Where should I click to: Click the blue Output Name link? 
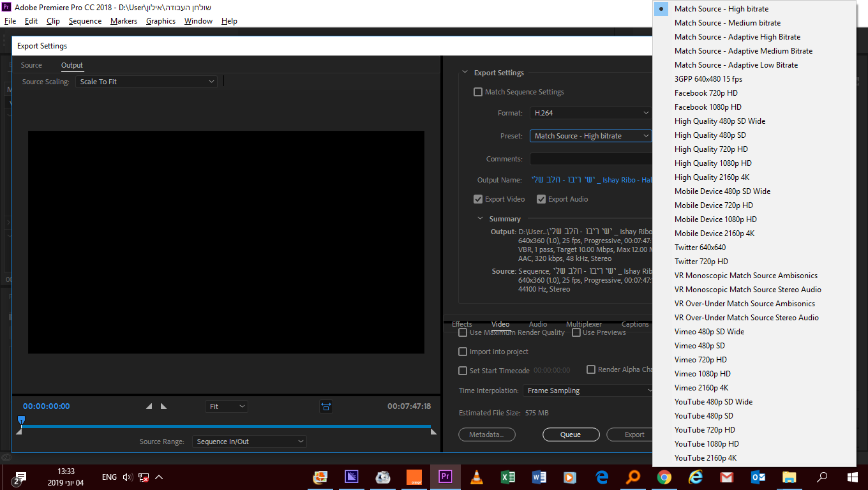[x=592, y=180]
